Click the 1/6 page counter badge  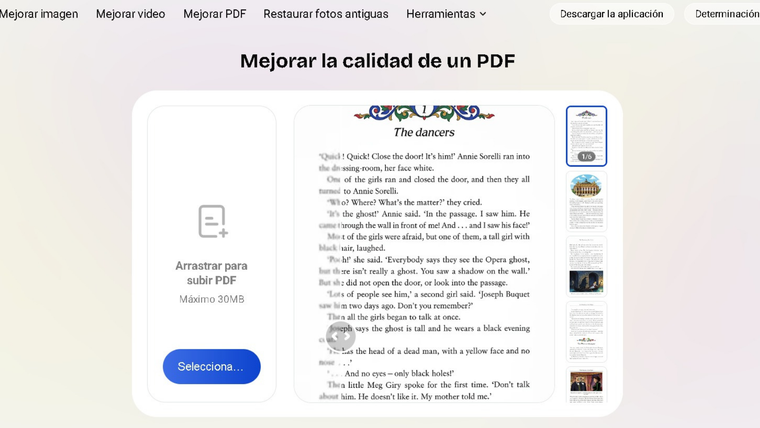586,157
